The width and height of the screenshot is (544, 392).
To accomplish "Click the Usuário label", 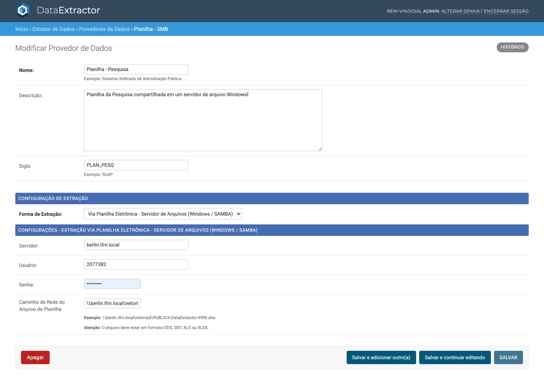I will [x=28, y=265].
